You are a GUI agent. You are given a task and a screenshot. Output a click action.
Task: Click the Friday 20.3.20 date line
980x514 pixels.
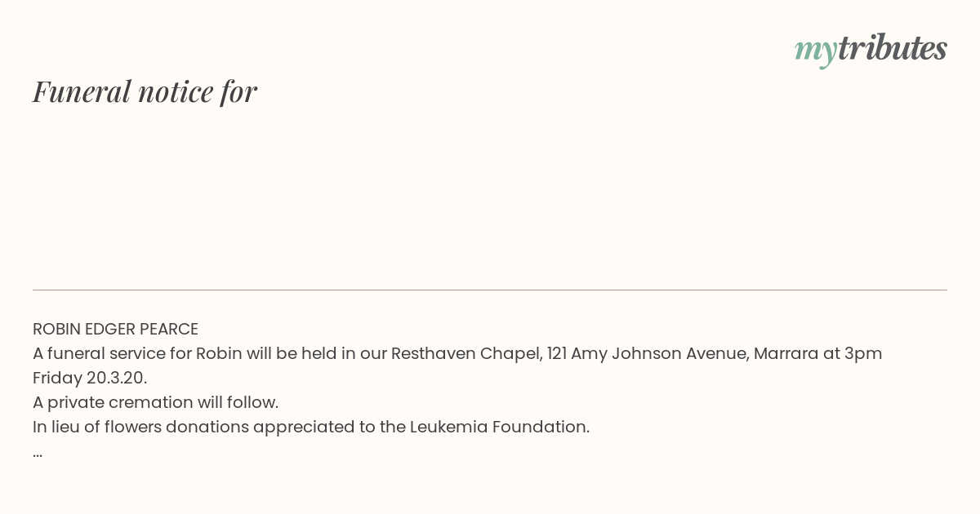tap(90, 378)
